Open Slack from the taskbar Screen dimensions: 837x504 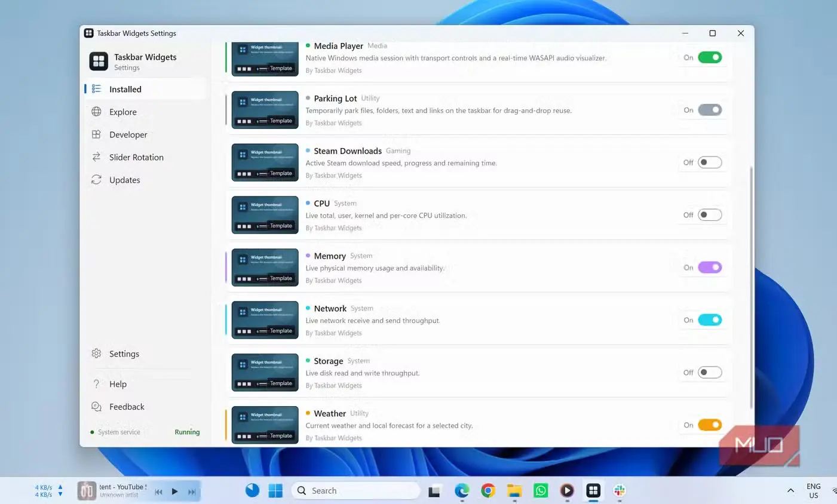[x=620, y=491]
